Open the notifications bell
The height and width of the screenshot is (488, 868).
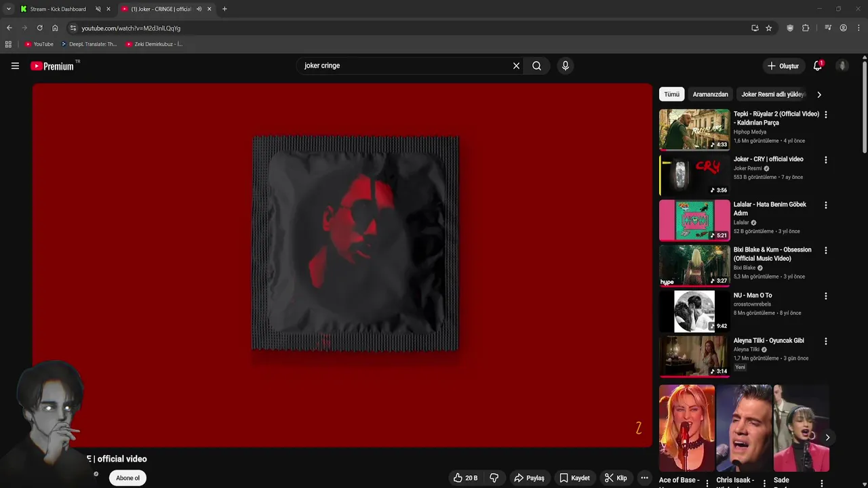point(818,66)
